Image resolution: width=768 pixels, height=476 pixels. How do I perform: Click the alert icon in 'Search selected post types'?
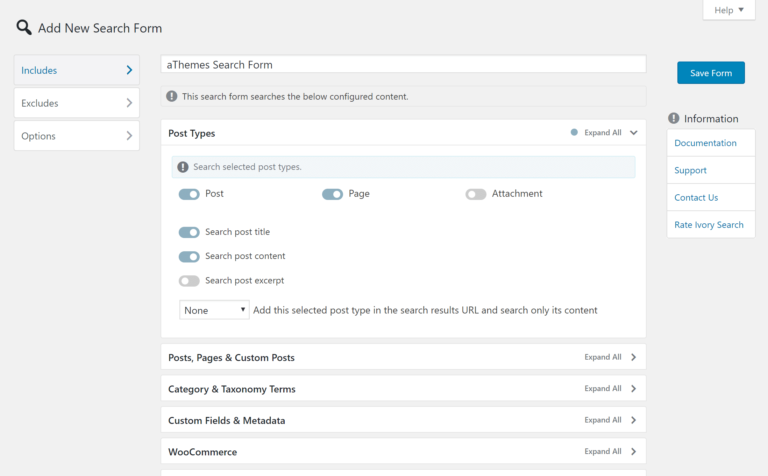pyautogui.click(x=183, y=167)
